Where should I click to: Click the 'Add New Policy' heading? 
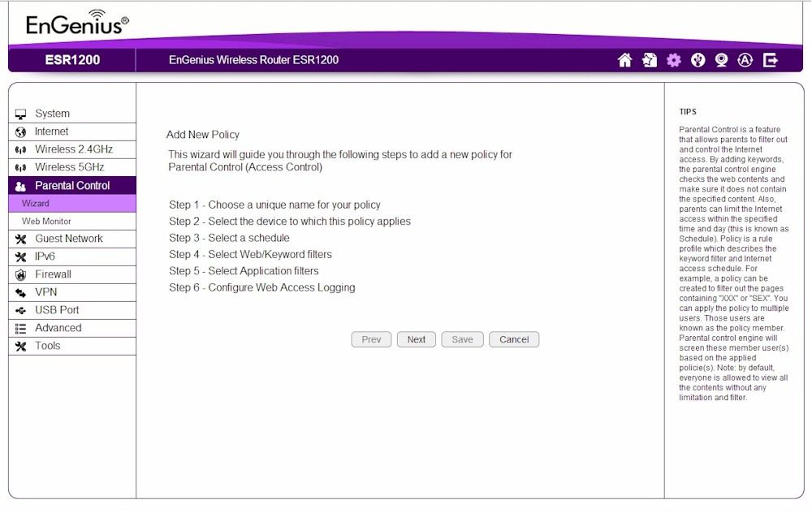pos(202,135)
